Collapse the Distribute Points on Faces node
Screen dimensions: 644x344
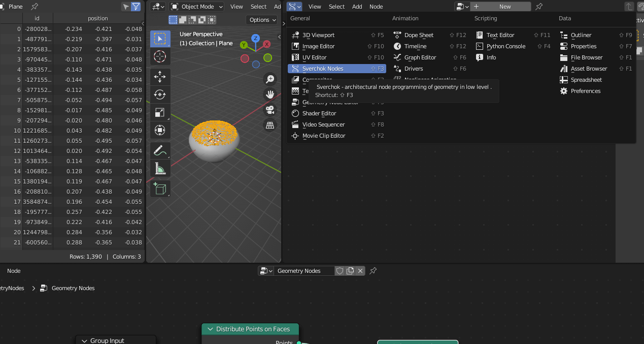coord(210,329)
